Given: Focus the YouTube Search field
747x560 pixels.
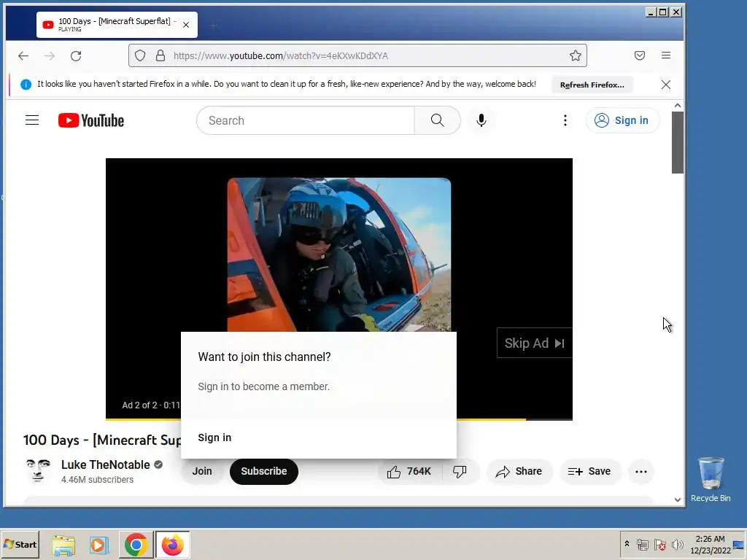Looking at the screenshot, I should coord(306,120).
